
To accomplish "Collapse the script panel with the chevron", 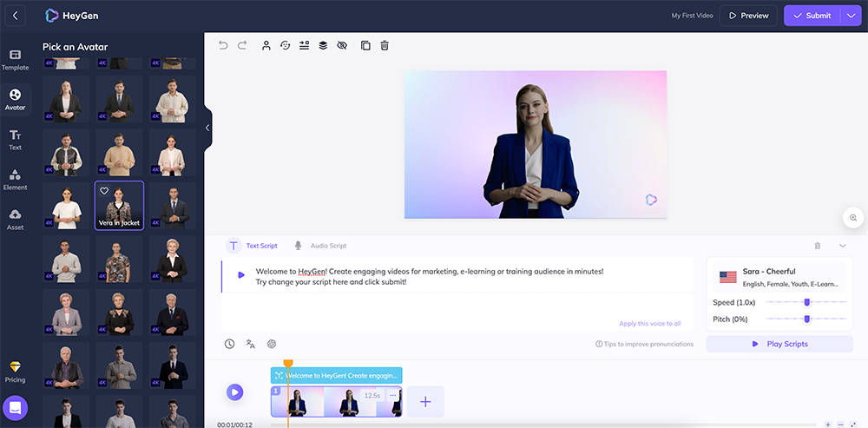I will pos(842,246).
